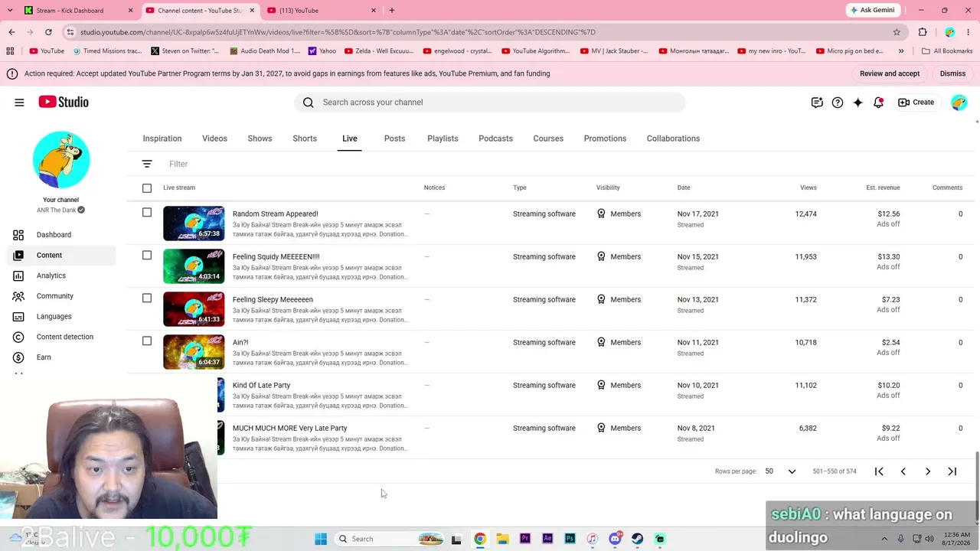Screen dimensions: 980x551
Task: Select the Feeling Sleepy Meeeeeen row checkbox
Action: [x=147, y=298]
